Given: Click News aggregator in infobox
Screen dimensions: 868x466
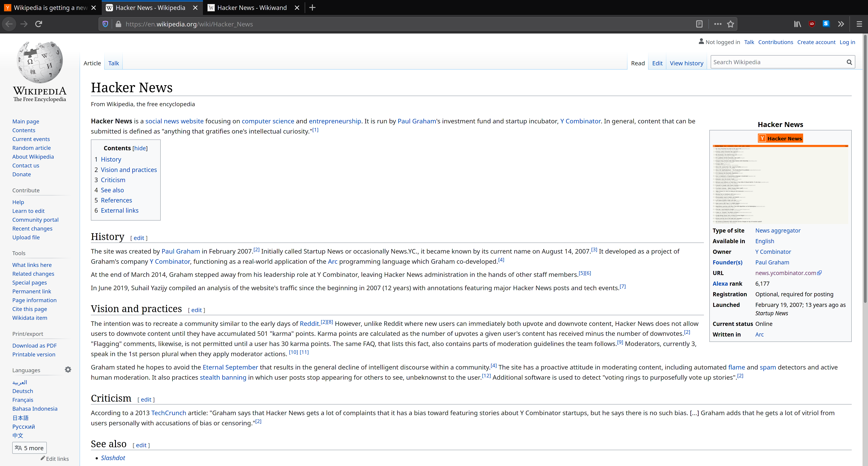Looking at the screenshot, I should (x=778, y=231).
